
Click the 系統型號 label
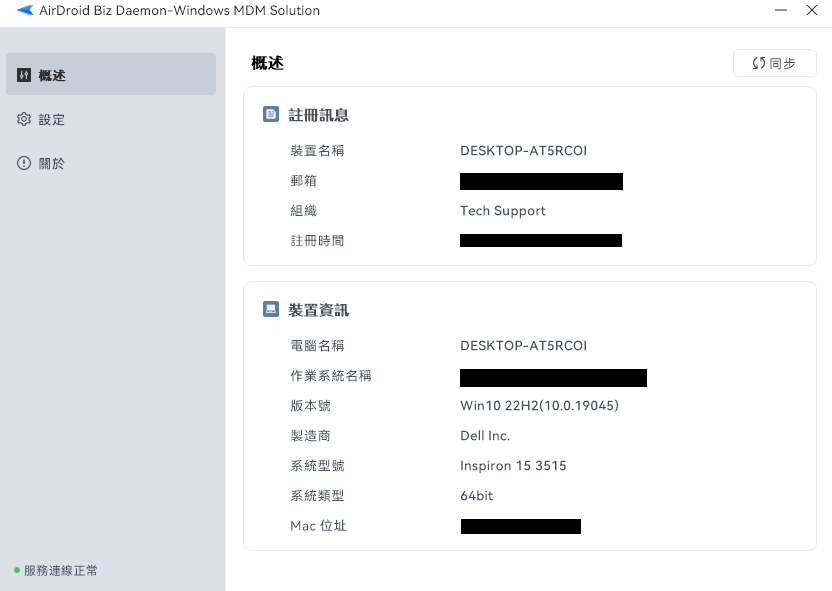pyautogui.click(x=317, y=466)
